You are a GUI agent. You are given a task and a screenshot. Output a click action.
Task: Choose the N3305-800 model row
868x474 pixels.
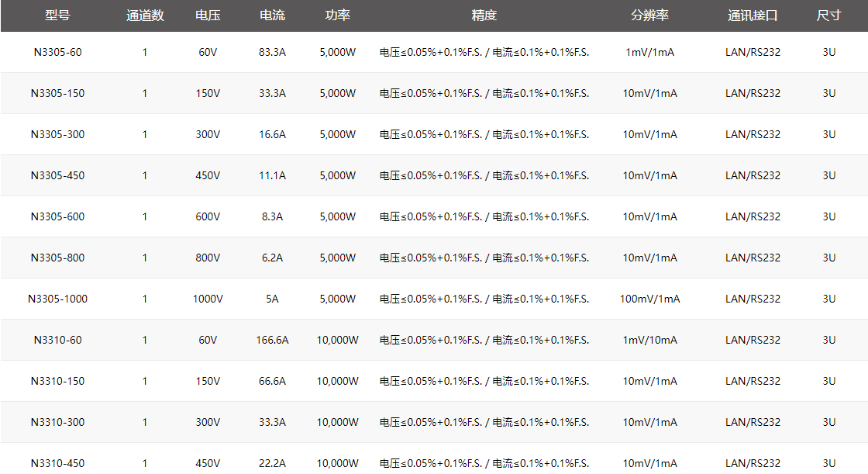click(57, 258)
